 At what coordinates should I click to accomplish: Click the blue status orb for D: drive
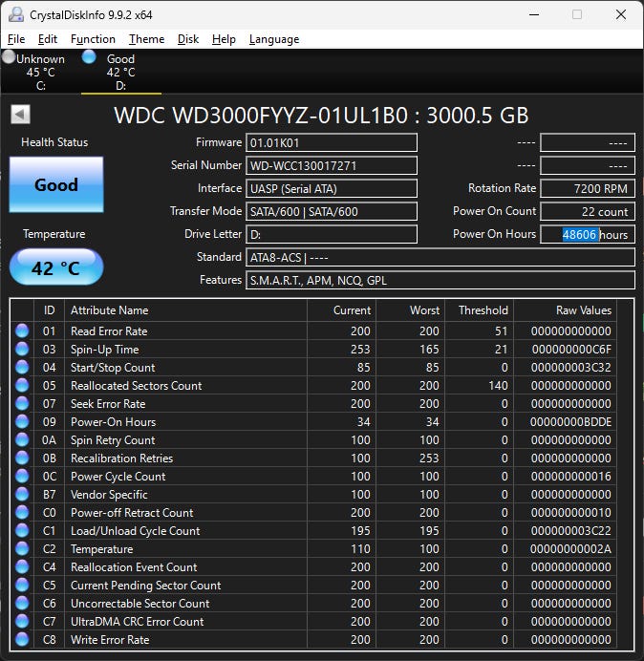coord(89,57)
